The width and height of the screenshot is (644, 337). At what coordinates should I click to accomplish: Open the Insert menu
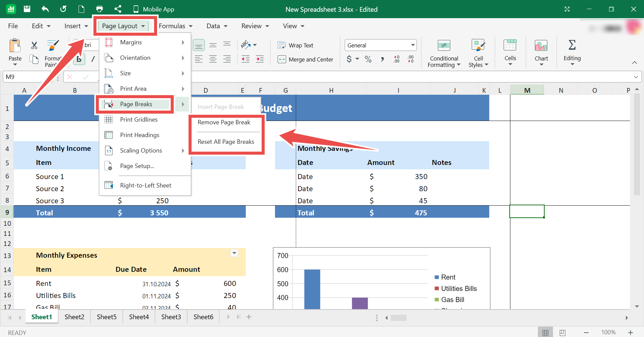tap(76, 26)
